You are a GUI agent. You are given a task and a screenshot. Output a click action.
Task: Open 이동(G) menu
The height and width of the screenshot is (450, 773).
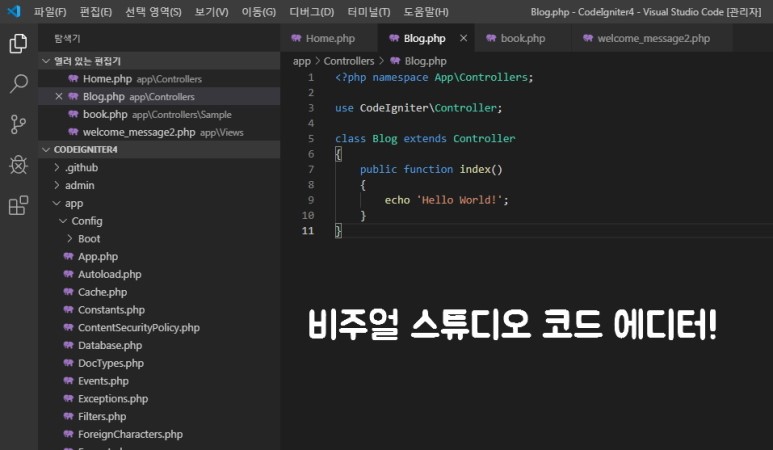click(258, 12)
